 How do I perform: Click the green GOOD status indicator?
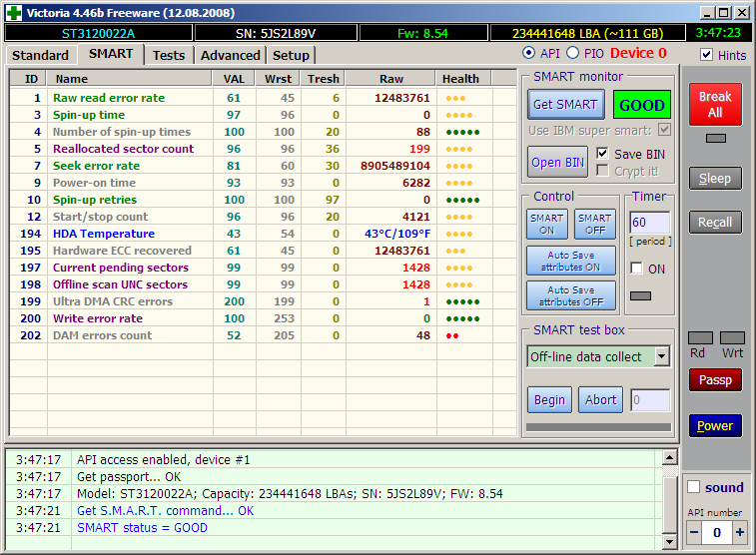coord(642,105)
